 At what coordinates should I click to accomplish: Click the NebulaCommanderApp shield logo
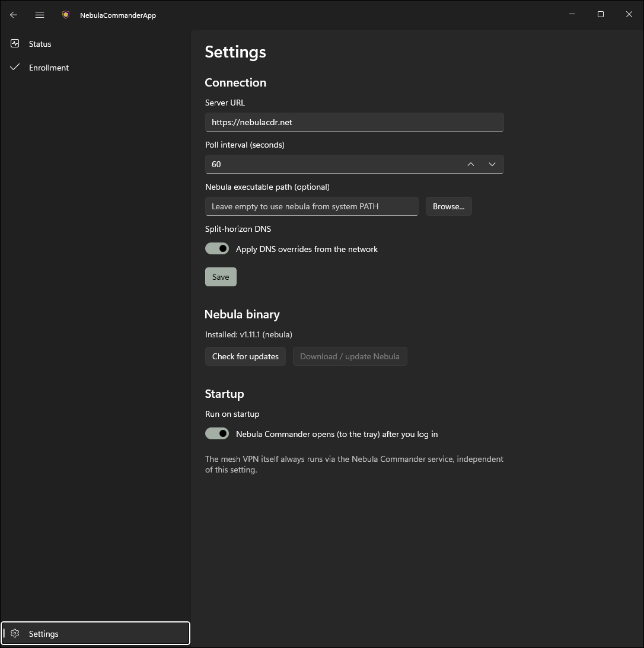coord(66,15)
